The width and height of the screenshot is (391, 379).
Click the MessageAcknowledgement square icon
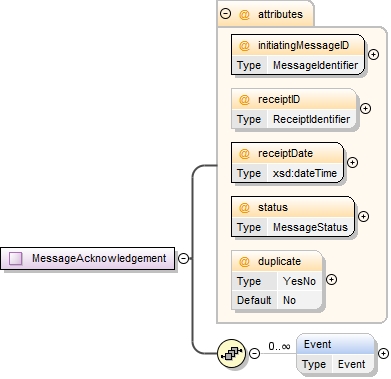coord(16,258)
